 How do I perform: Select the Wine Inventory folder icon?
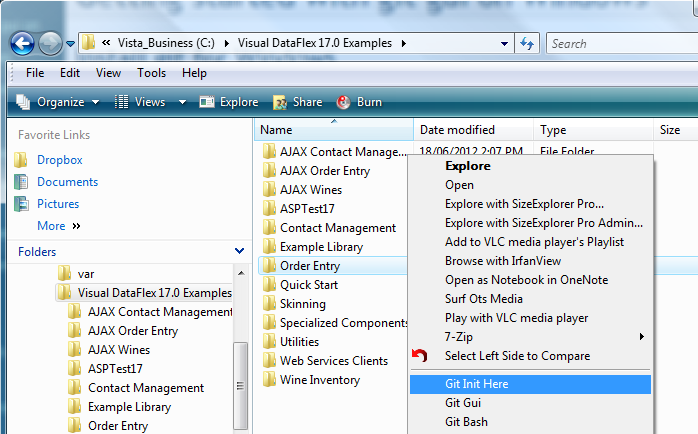point(268,379)
